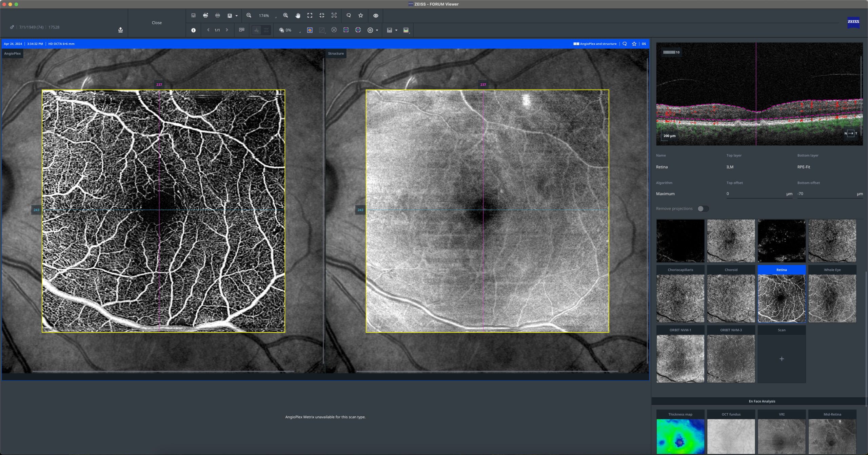Click the colored segmentation layers icon
The image size is (868, 455).
(406, 30)
